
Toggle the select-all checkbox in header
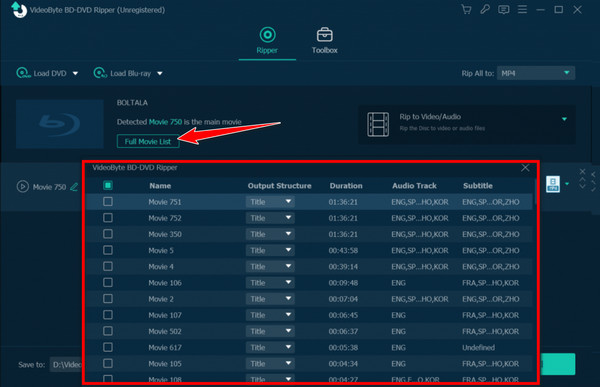108,185
